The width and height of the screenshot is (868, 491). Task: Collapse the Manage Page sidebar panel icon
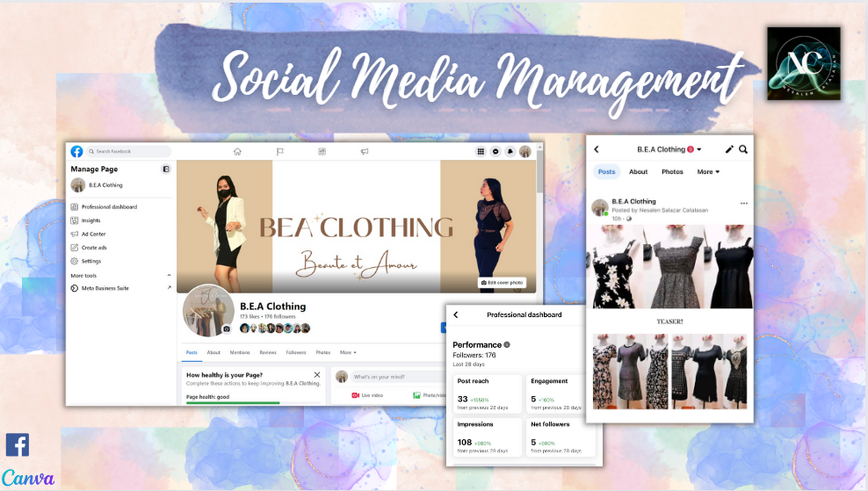(x=165, y=169)
